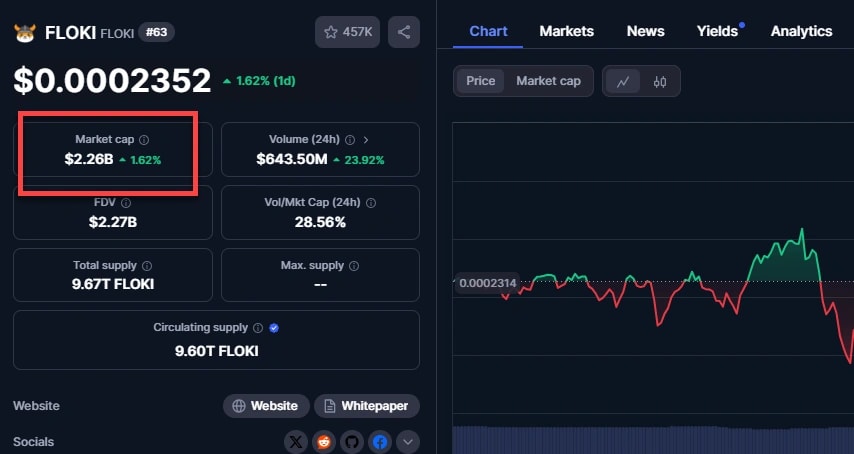Open the Reddit social link
This screenshot has width=854, height=454.
point(324,441)
